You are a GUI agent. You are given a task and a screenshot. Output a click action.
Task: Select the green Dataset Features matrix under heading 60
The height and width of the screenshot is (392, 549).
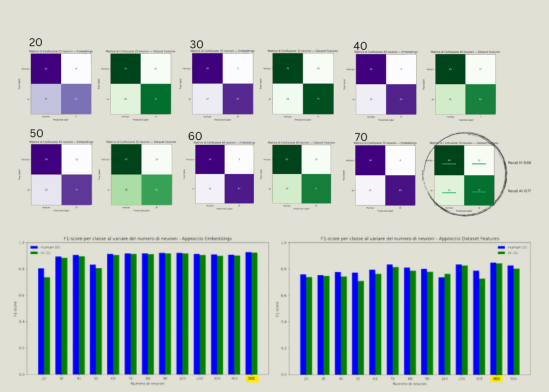[x=301, y=174]
